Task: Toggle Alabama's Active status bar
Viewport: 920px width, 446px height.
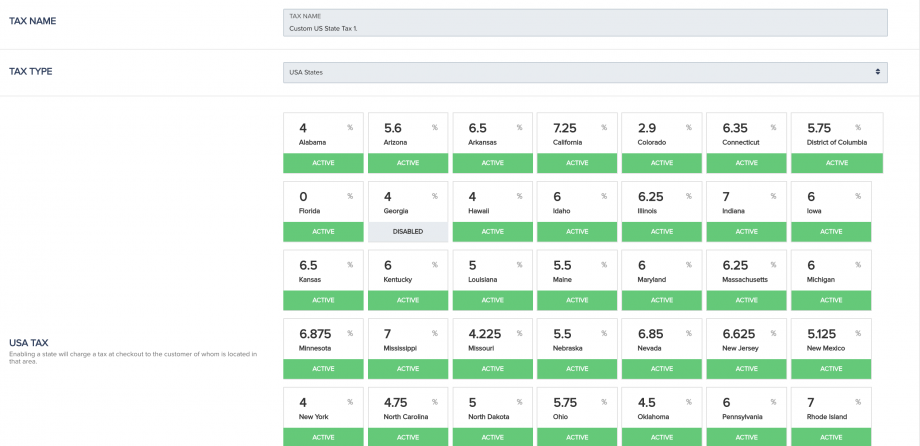Action: tap(324, 162)
